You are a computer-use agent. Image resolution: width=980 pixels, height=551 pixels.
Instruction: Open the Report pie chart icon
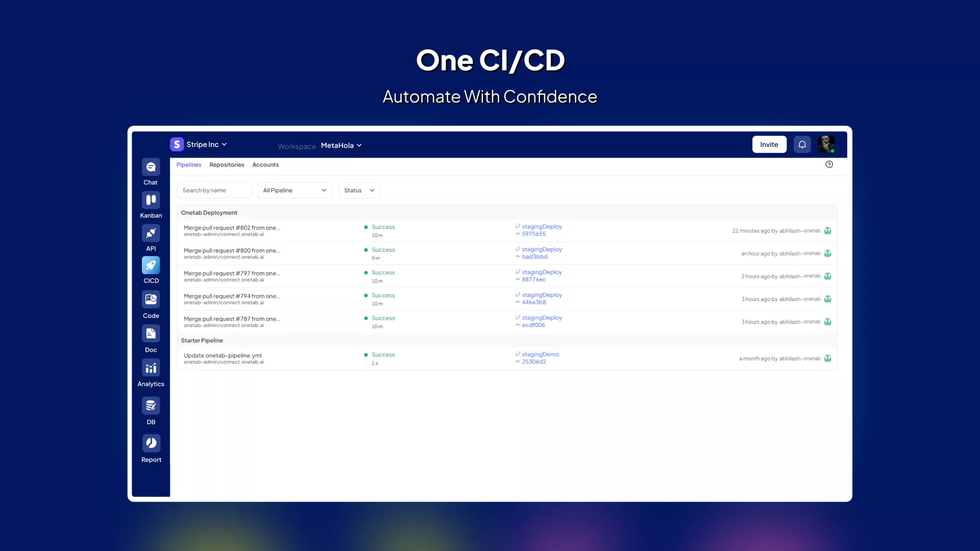pos(151,443)
